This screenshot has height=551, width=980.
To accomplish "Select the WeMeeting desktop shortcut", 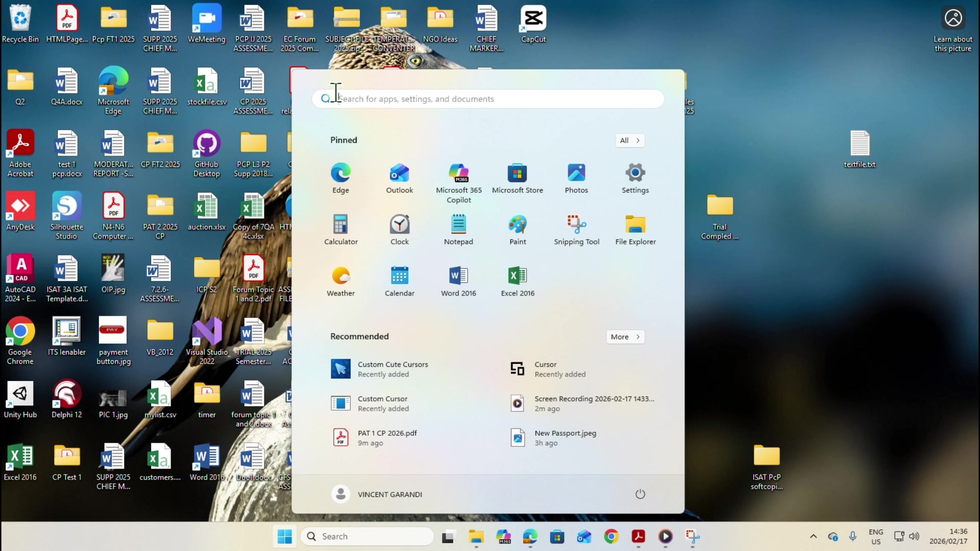I will pos(207,24).
